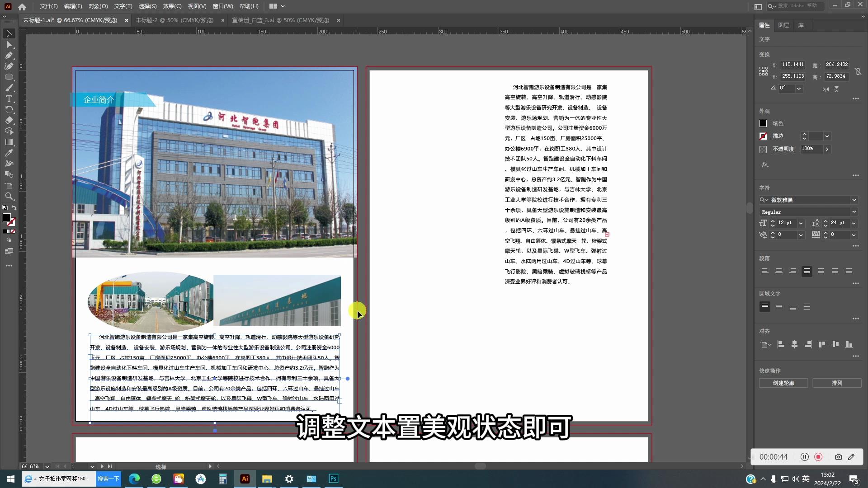Expand the Align To options dropdown
868x488 pixels.
coord(765,344)
